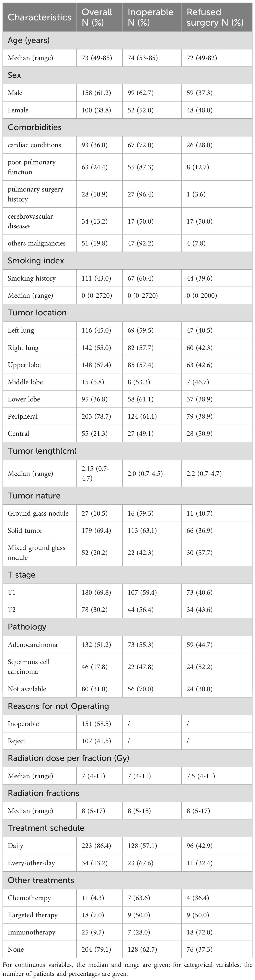Select the Tumor nature section heading

pos(34,496)
